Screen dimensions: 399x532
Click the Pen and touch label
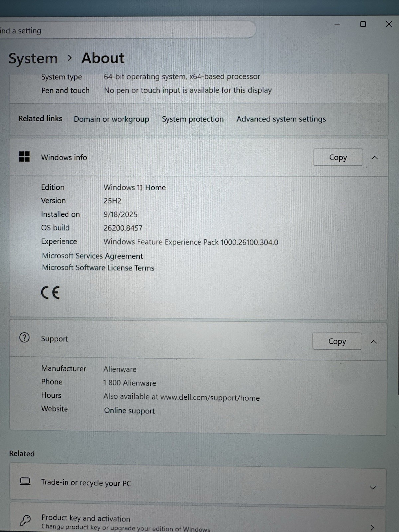[65, 90]
